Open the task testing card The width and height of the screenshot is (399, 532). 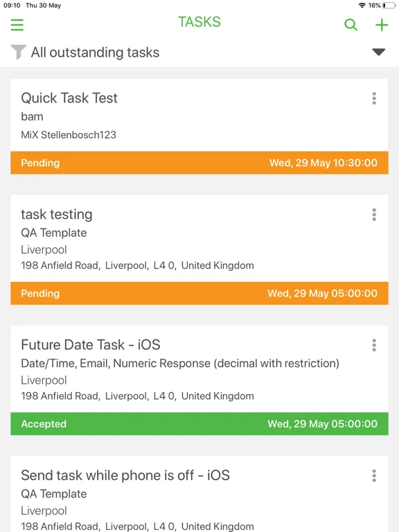click(199, 239)
